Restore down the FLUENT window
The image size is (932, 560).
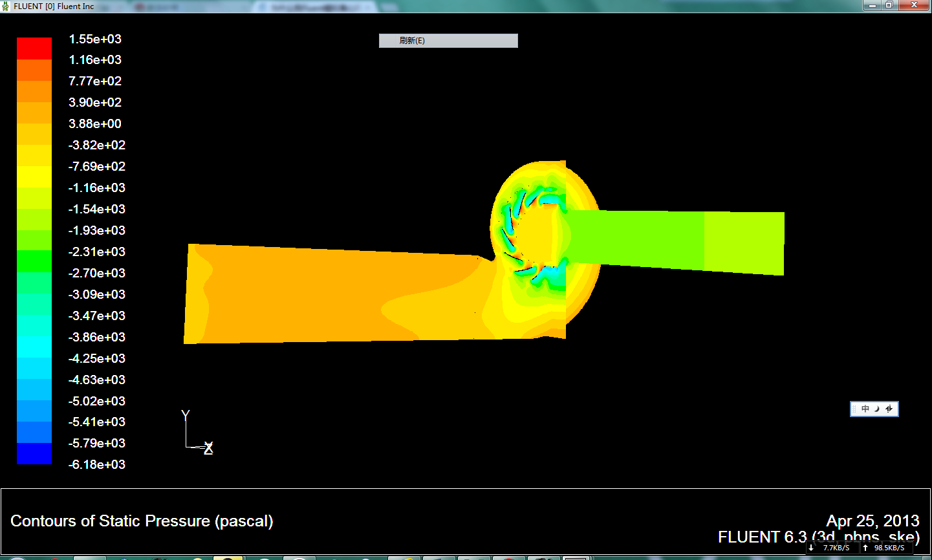click(889, 5)
